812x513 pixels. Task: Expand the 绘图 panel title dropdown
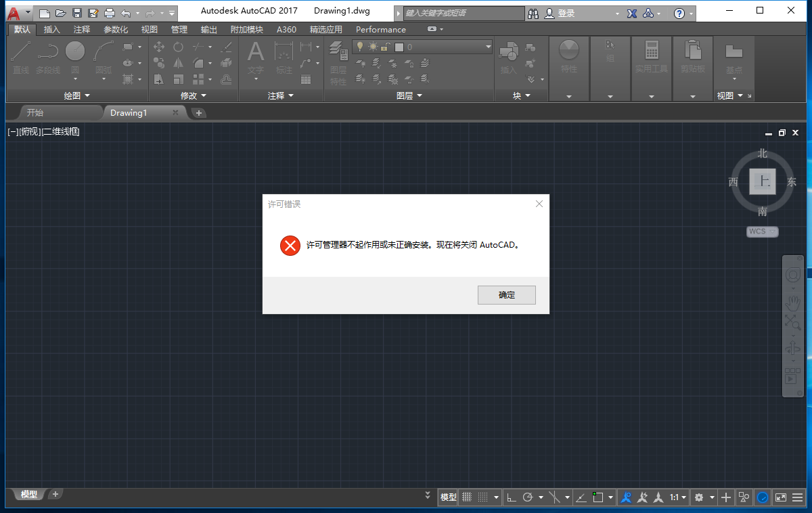point(76,96)
